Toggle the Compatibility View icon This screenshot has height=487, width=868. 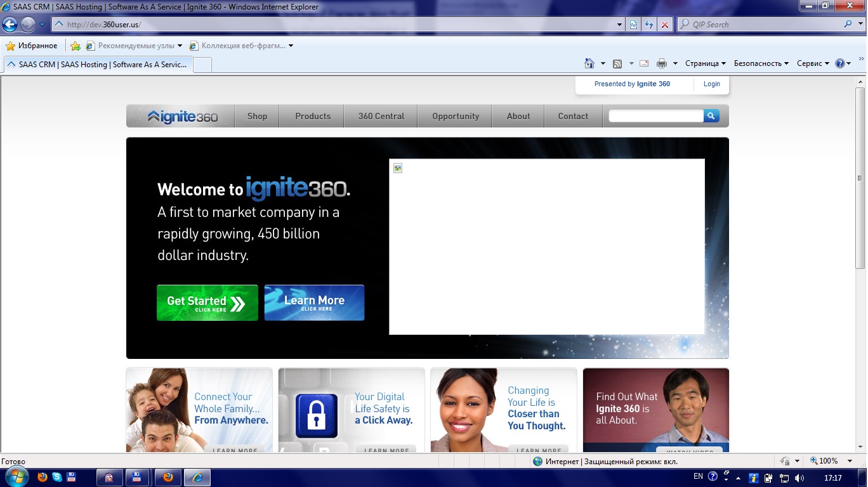[x=633, y=25]
